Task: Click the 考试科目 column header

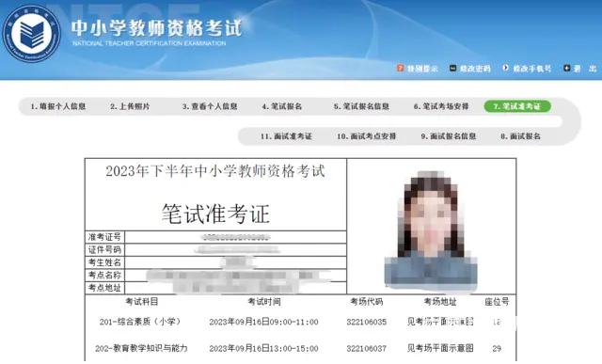Action: pyautogui.click(x=142, y=302)
